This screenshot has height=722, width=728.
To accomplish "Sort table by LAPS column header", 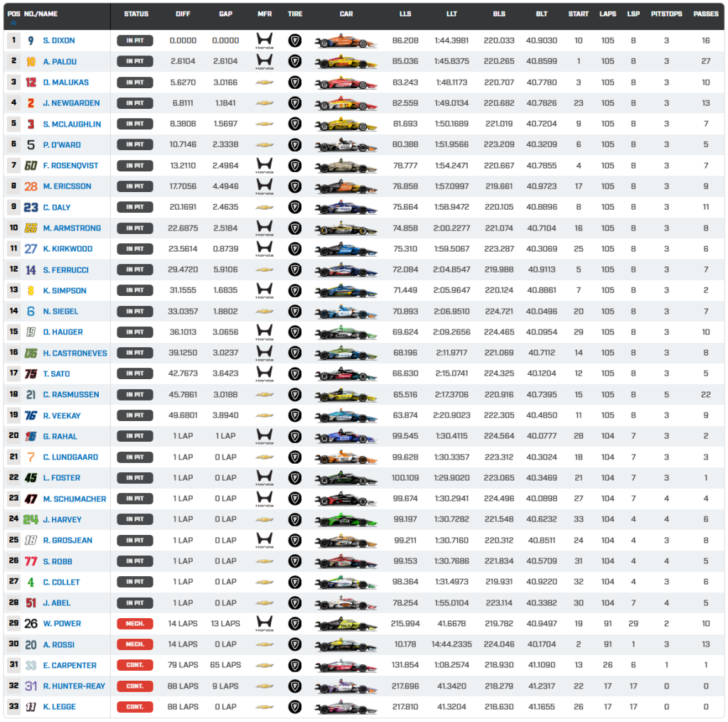I will click(608, 14).
